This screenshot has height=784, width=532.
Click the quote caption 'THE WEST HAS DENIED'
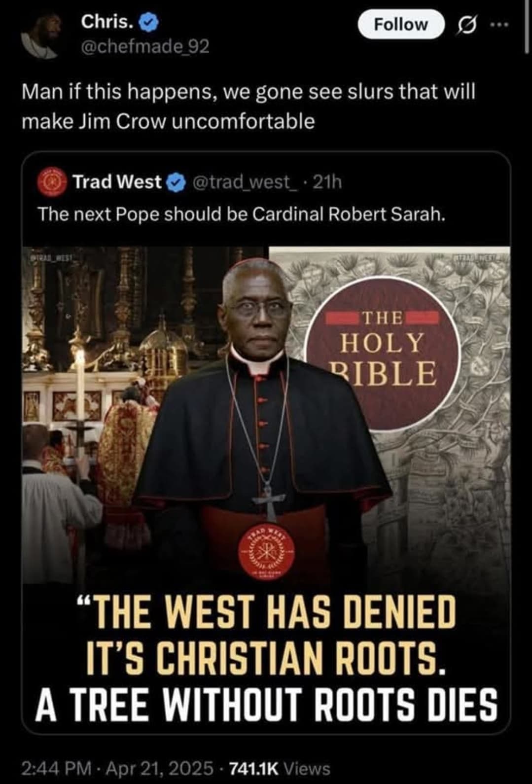[267, 610]
